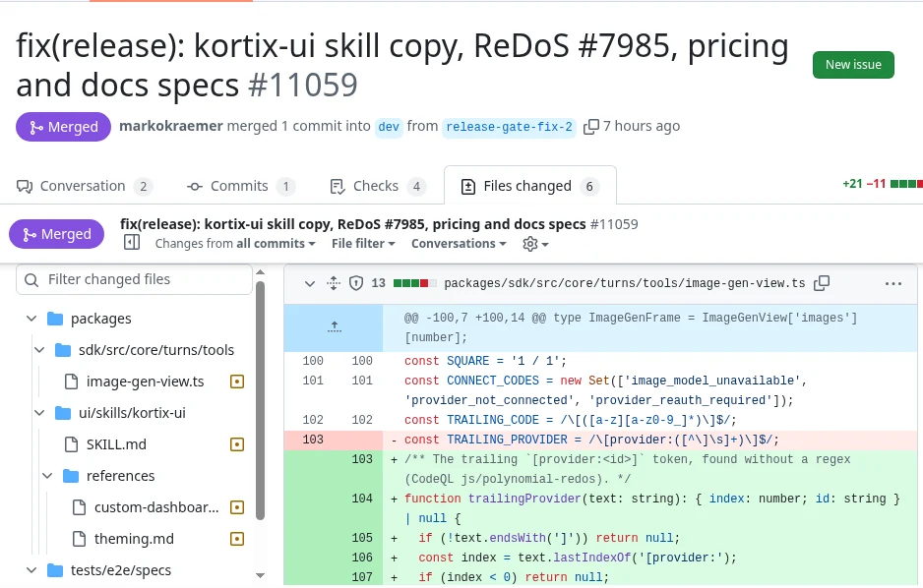Click the packages folder icon
The image size is (923, 588).
(x=55, y=319)
